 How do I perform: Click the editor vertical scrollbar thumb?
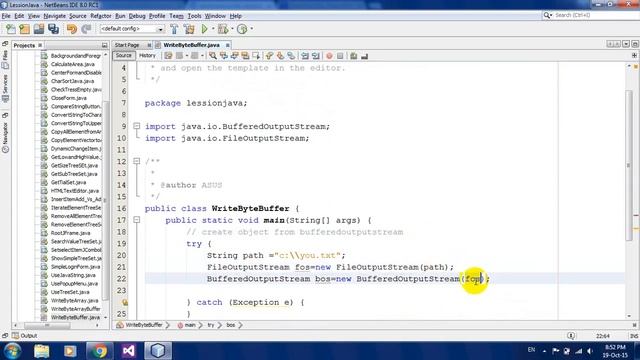click(x=629, y=165)
